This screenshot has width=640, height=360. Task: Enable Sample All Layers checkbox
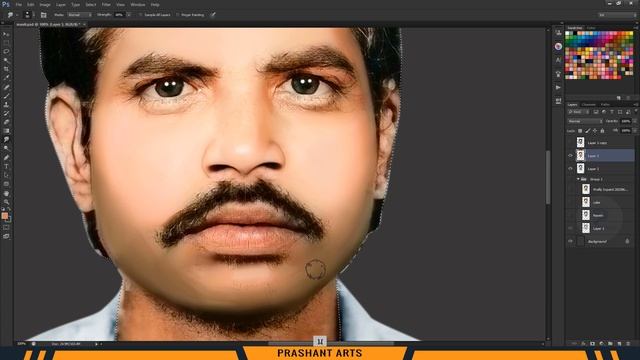pyautogui.click(x=140, y=15)
